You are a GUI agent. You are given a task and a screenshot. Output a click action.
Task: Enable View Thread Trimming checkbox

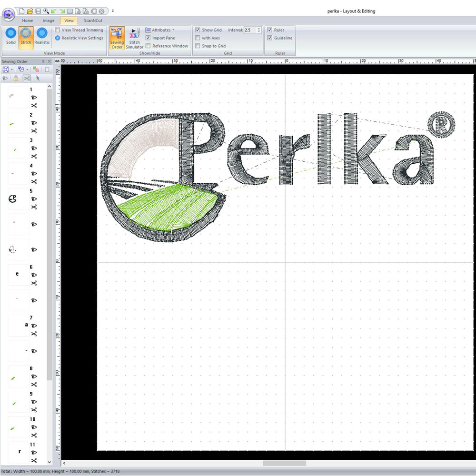(x=58, y=30)
